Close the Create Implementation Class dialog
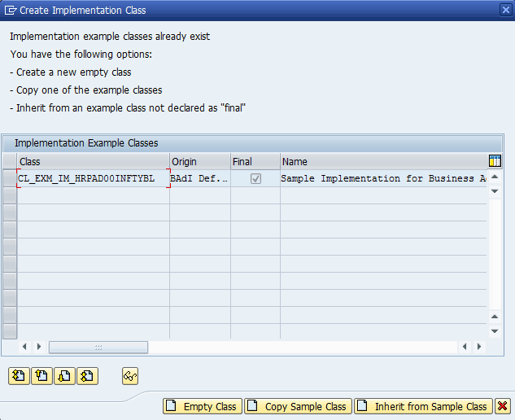This screenshot has height=420, width=515. 505,9
